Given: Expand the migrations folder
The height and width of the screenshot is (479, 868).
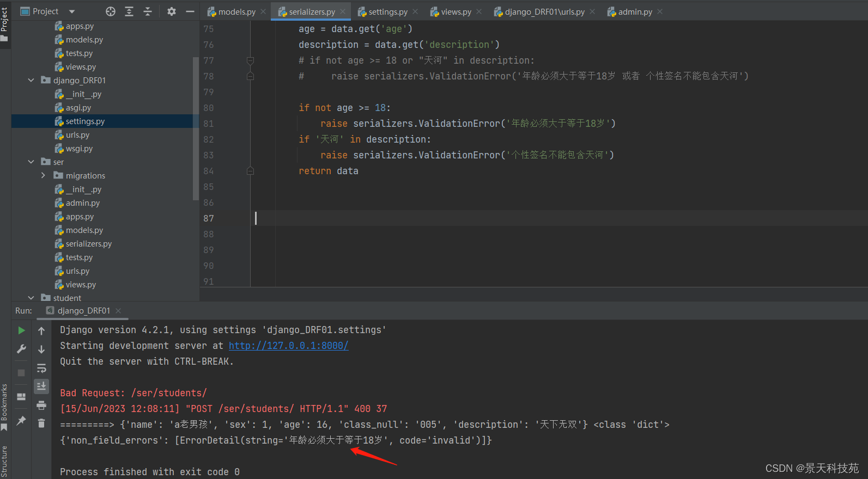Looking at the screenshot, I should [43, 176].
